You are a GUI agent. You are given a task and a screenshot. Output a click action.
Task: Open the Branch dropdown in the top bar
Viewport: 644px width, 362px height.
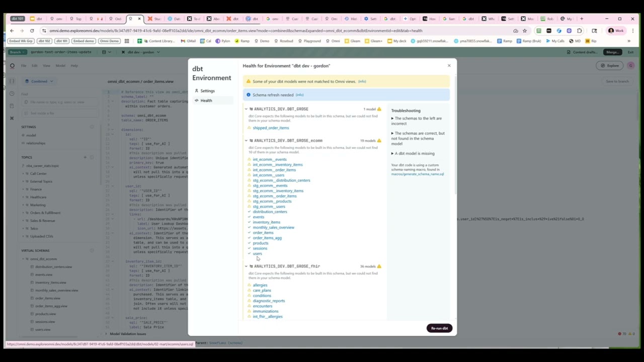pyautogui.click(x=17, y=52)
